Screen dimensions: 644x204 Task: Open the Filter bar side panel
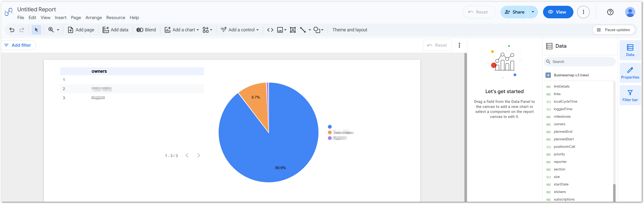pos(630,96)
